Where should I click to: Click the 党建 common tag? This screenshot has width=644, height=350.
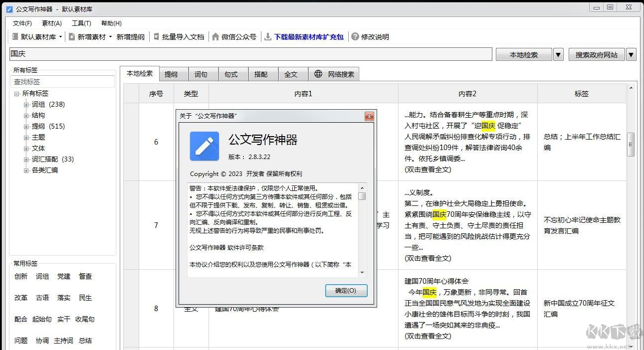(x=64, y=276)
